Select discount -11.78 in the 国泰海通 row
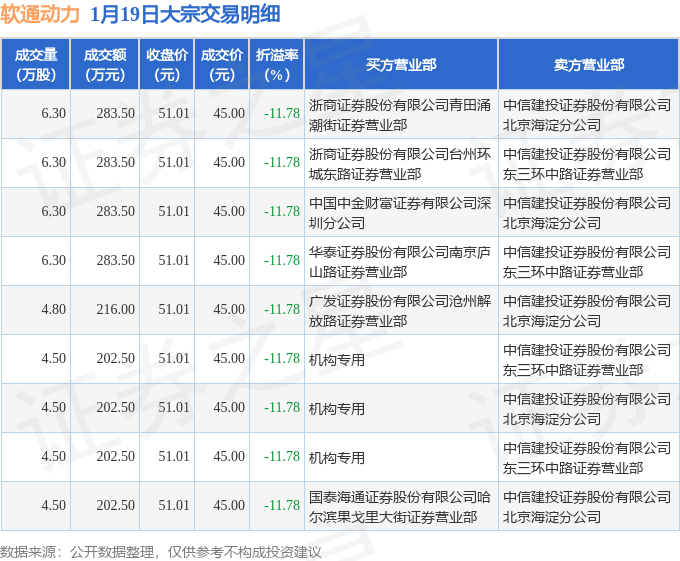680x561 pixels. (x=282, y=506)
